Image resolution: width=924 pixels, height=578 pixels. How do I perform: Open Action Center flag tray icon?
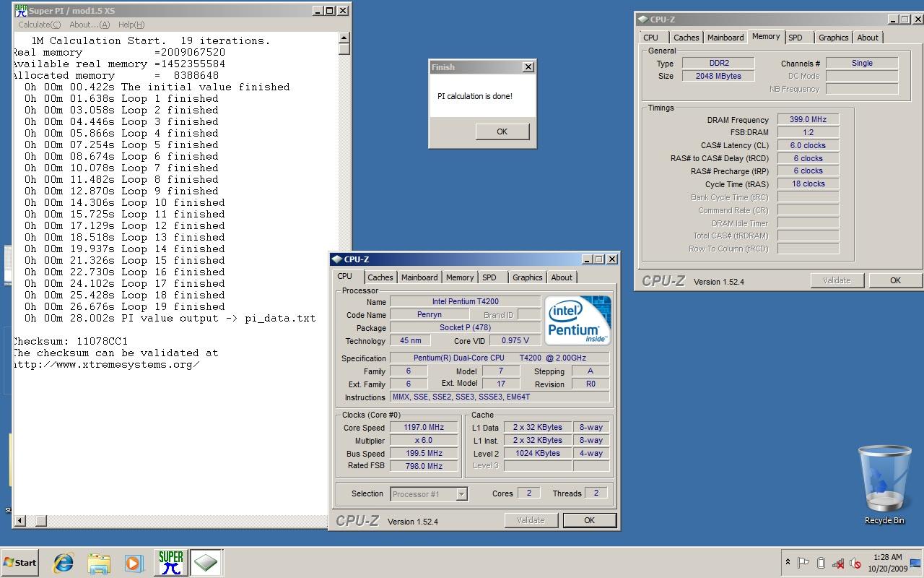803,562
